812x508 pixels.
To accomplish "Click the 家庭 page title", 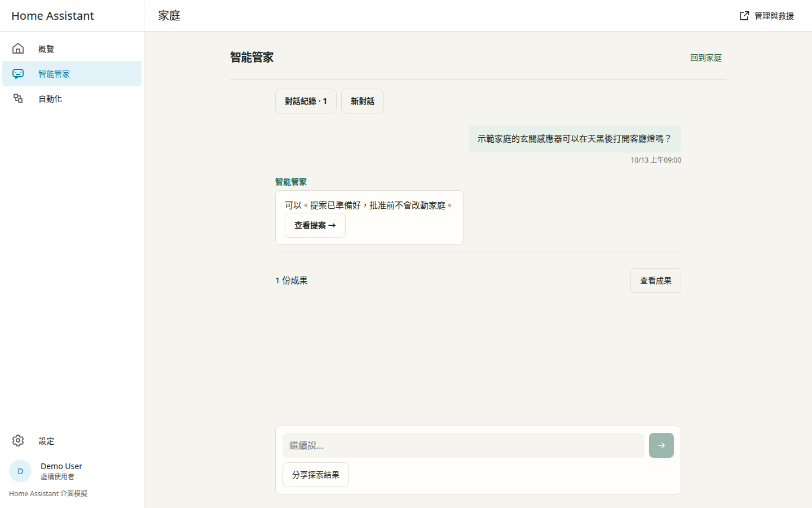I will click(169, 16).
